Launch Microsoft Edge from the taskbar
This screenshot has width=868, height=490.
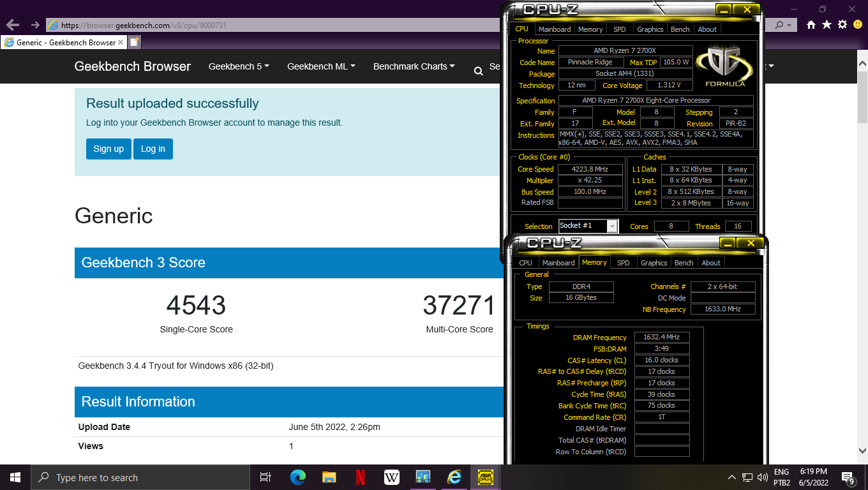pos(297,477)
